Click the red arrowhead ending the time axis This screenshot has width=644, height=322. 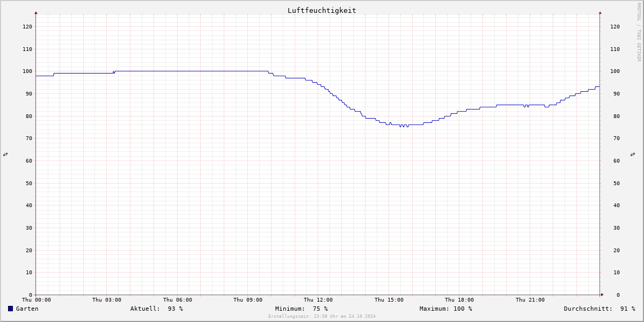602,294
